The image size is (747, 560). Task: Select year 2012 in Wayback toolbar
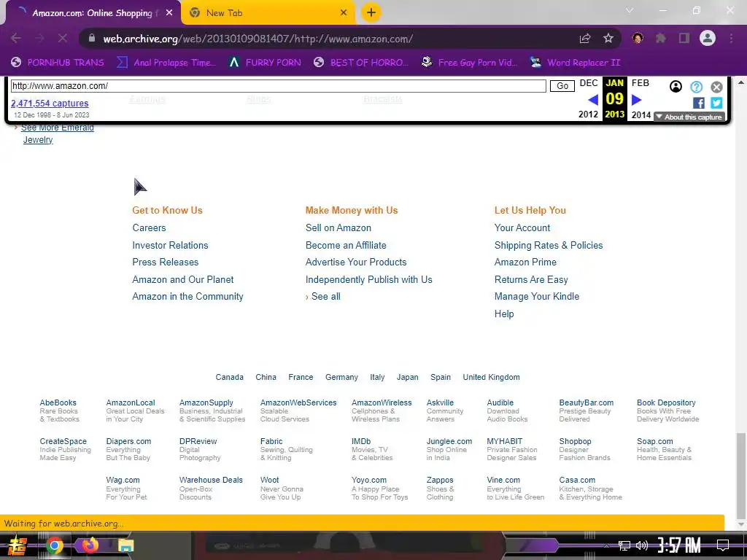(x=588, y=114)
